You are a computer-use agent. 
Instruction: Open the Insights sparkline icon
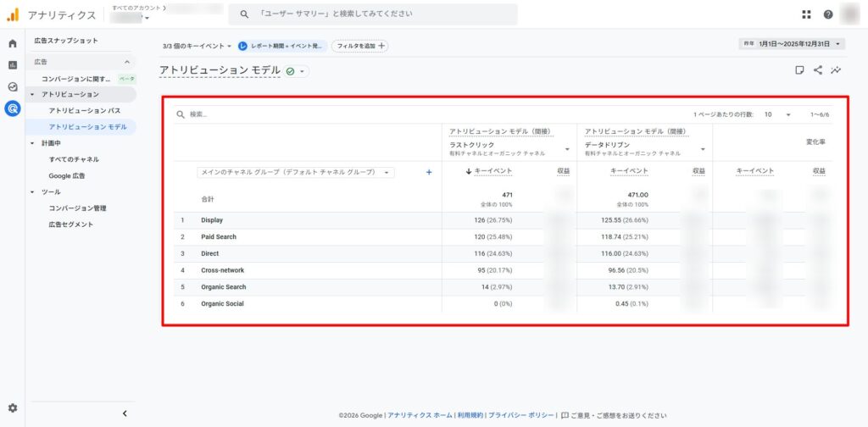[x=837, y=70]
